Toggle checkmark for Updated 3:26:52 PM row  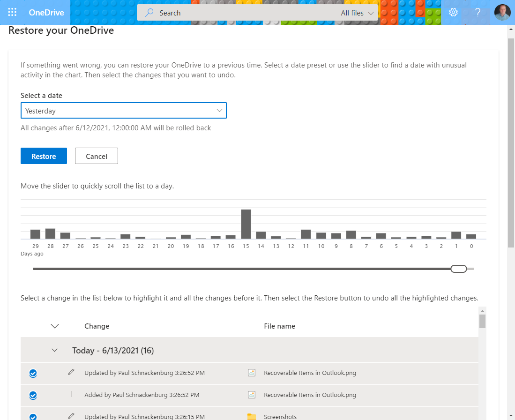coord(33,373)
